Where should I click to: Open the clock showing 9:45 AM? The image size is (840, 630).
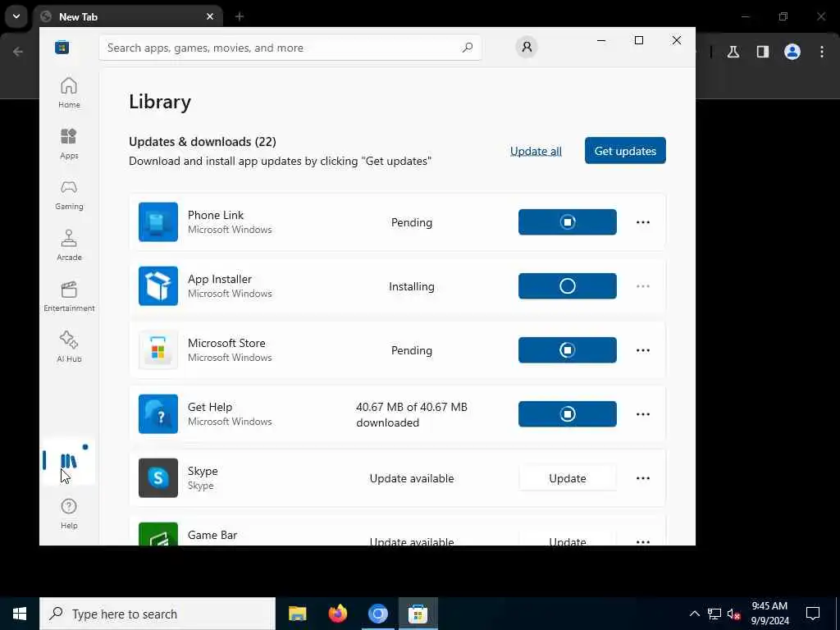pos(769,614)
